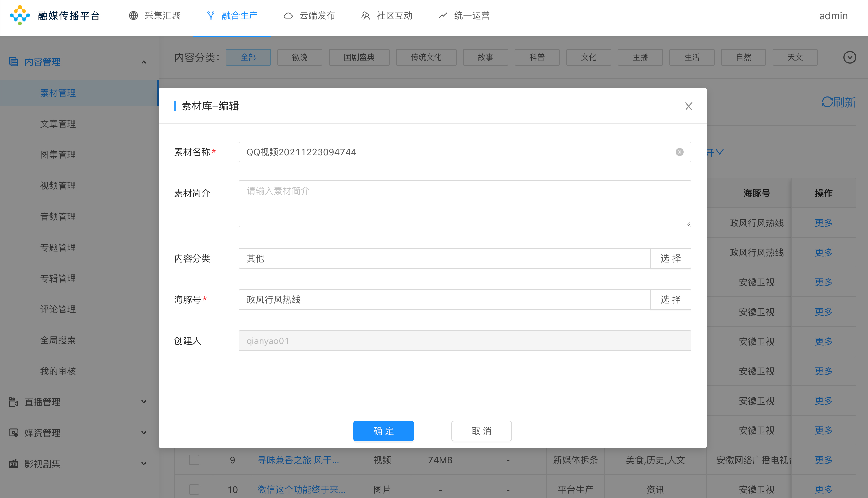The height and width of the screenshot is (498, 868).
Task: Click the 内容分类 field showing 其他
Action: point(444,258)
